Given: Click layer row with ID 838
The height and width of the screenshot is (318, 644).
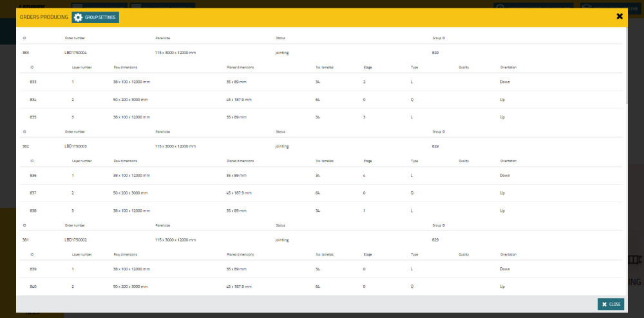Looking at the screenshot, I should point(33,210).
